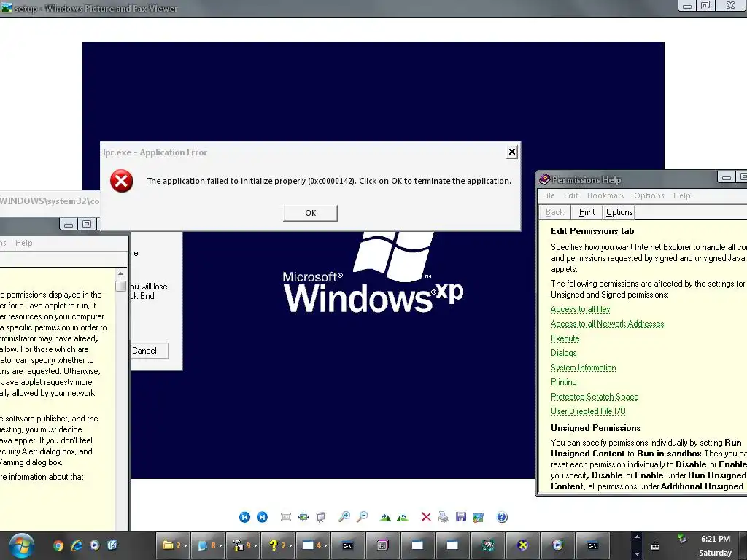Click Options button in Permissions Help toolbar
The width and height of the screenshot is (747, 560).
coord(619,212)
